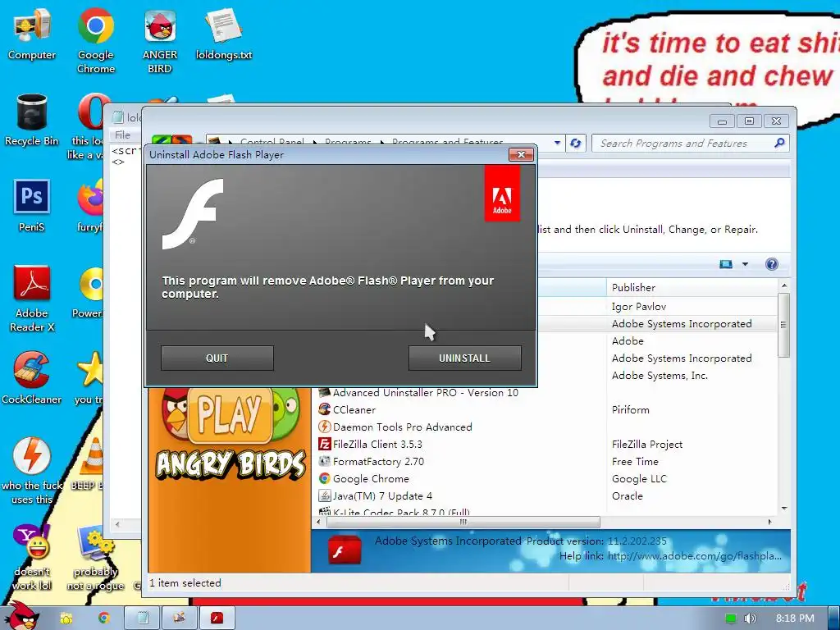This screenshot has height=630, width=840.
Task: Select the Firefox icon labeled furry
Action: tap(90, 206)
